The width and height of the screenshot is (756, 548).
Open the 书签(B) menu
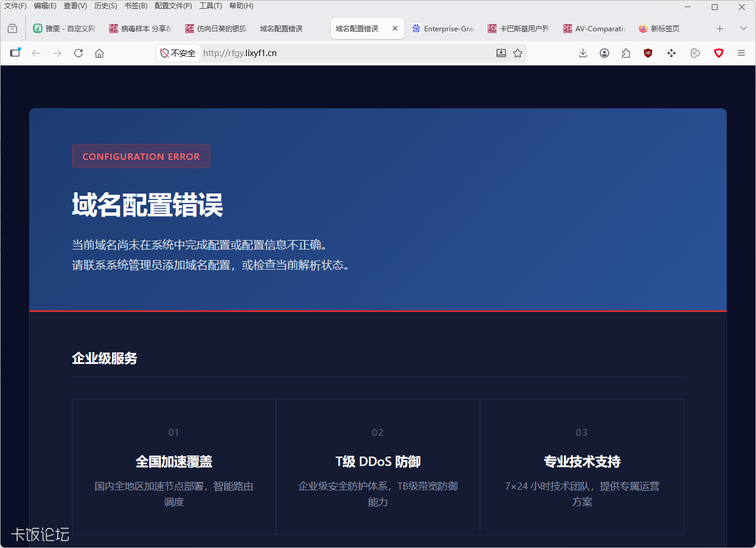136,6
